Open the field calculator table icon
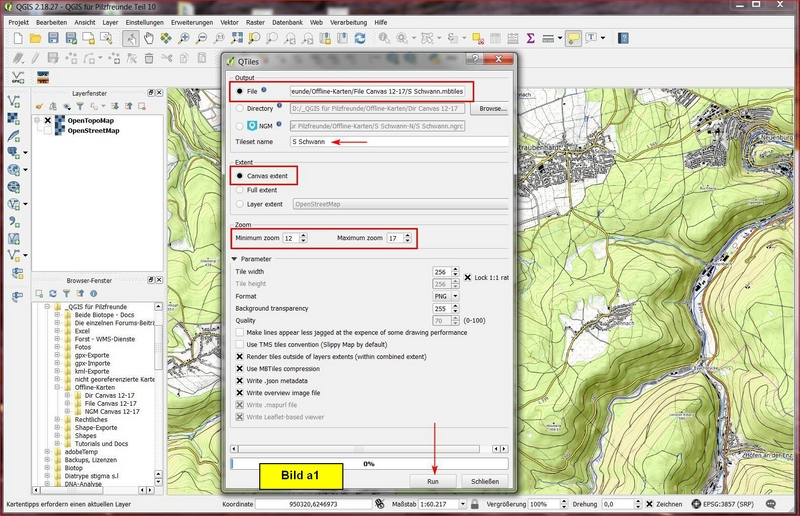 (513, 38)
